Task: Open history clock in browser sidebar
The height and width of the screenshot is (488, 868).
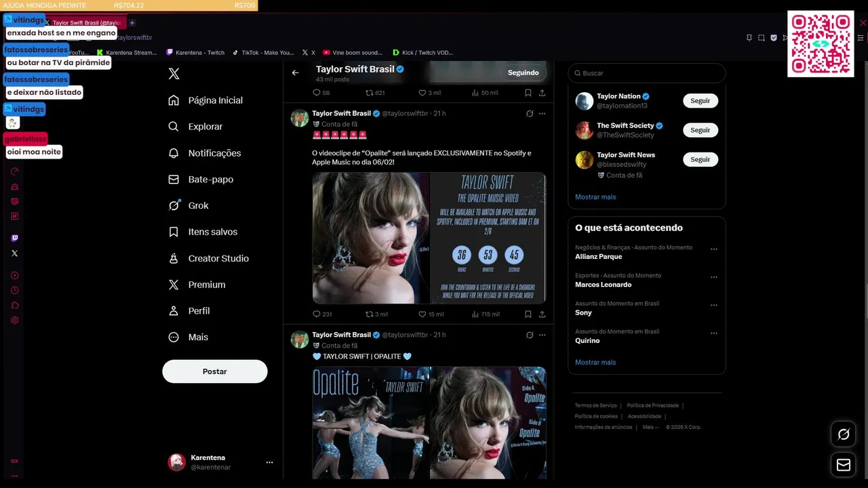Action: tap(15, 290)
